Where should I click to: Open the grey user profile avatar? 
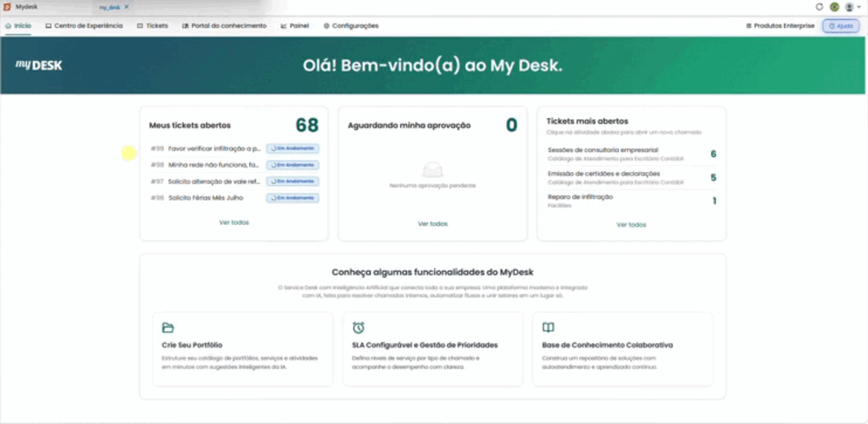[849, 7]
